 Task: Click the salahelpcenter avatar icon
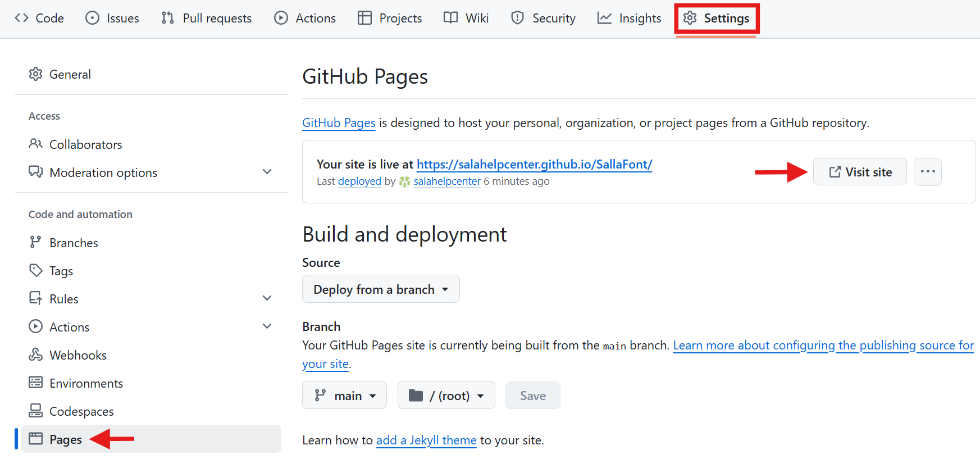(x=404, y=181)
